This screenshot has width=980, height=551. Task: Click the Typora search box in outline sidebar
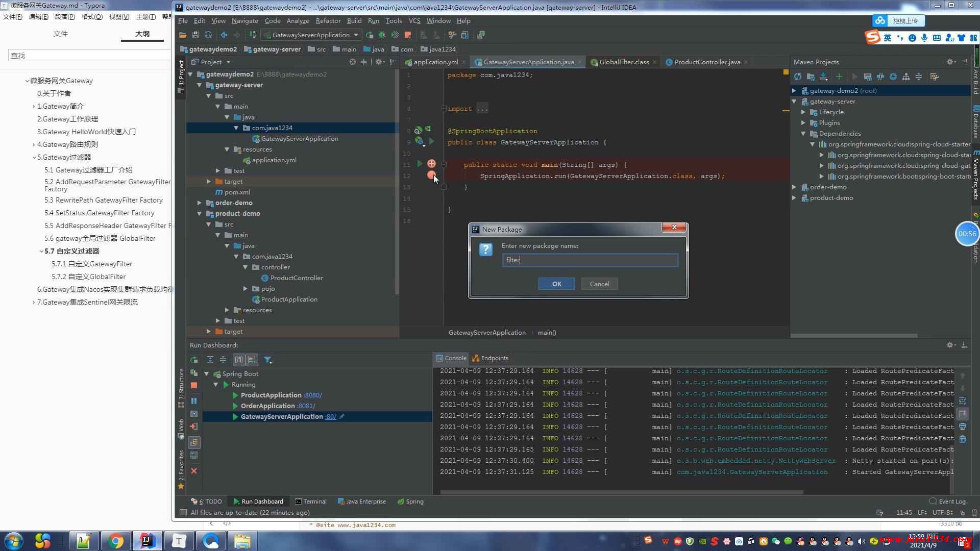(90, 55)
